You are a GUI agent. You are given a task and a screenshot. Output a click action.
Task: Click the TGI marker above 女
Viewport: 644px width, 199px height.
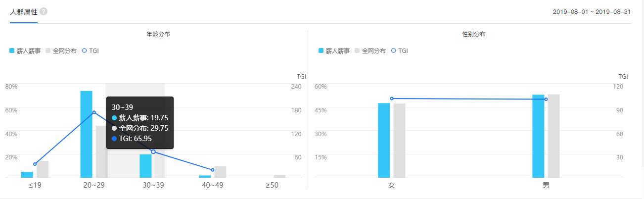point(392,99)
